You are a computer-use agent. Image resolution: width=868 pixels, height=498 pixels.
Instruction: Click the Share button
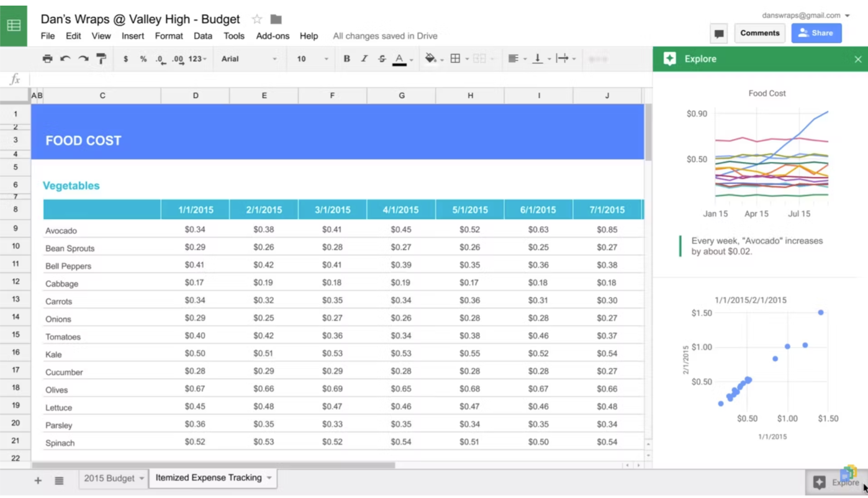816,33
